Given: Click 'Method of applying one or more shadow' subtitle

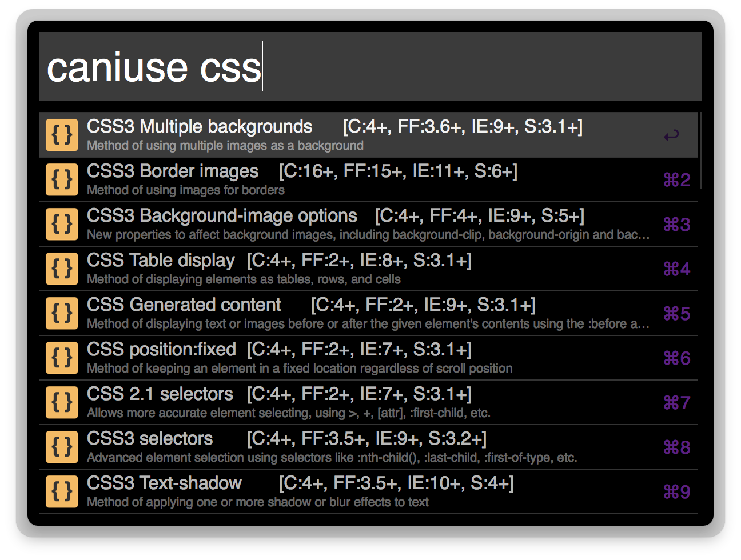Looking at the screenshot, I should pyautogui.click(x=258, y=502).
